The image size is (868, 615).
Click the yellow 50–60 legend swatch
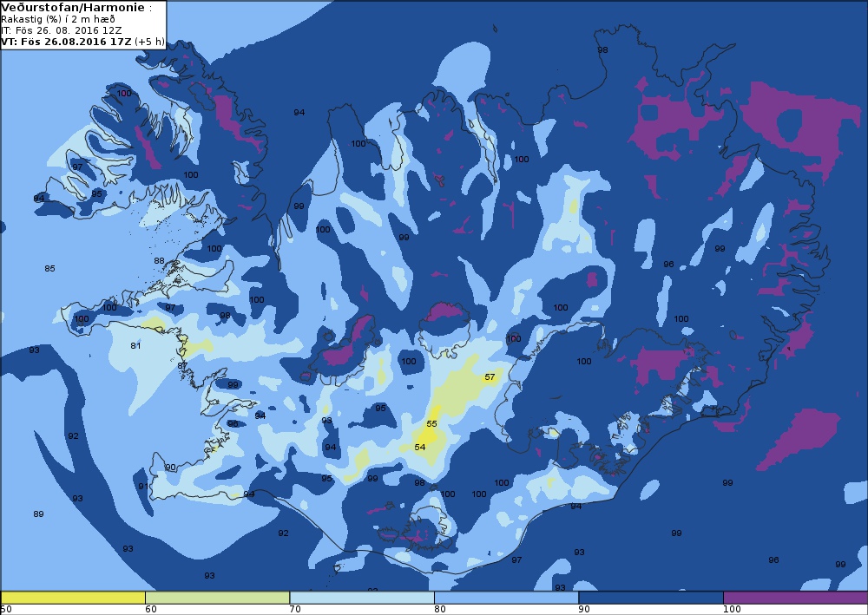73,598
